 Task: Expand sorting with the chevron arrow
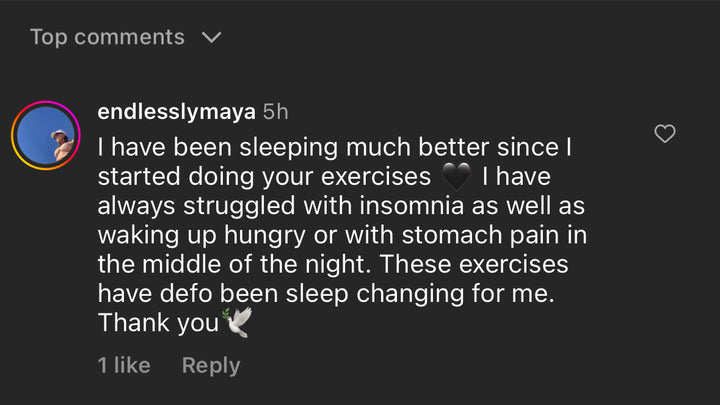(x=210, y=38)
